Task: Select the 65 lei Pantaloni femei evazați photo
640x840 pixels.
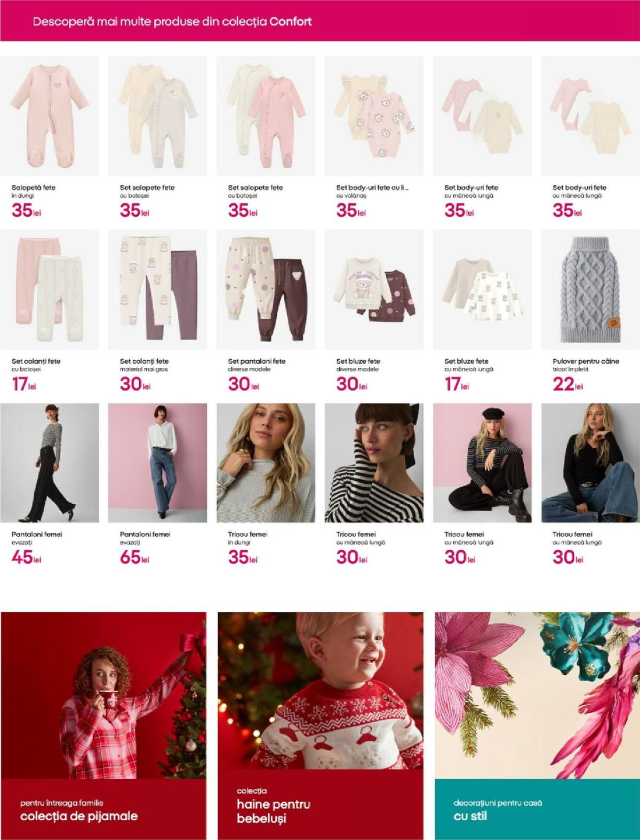Action: [x=157, y=463]
